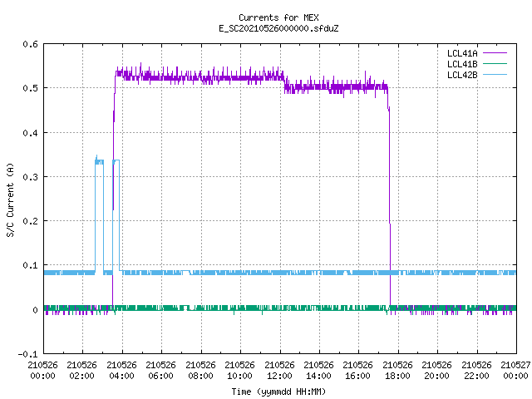Click the purple LCL41A plateau near 08:00
The height and width of the screenshot is (399, 532).
pyautogui.click(x=201, y=77)
